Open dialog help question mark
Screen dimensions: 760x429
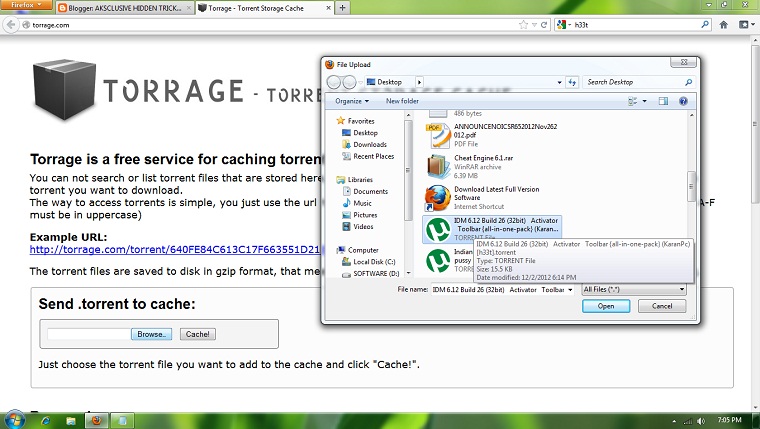683,101
